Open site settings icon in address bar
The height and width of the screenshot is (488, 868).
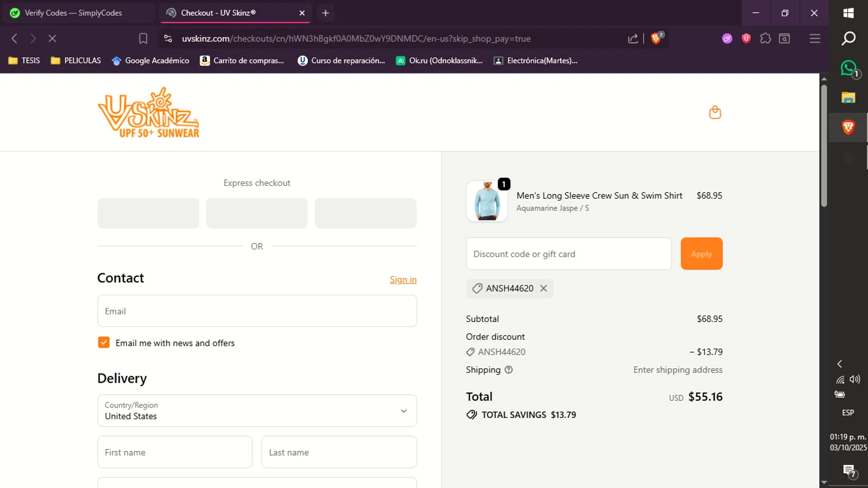pos(168,39)
